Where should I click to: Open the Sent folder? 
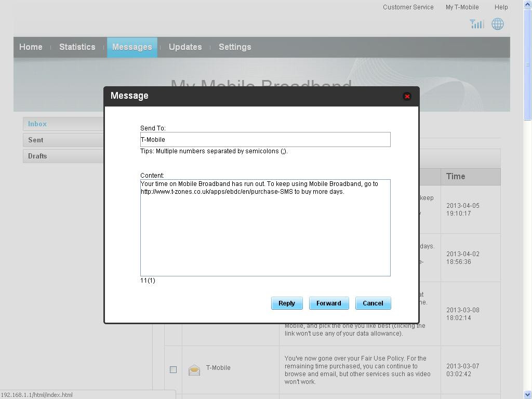pyautogui.click(x=63, y=140)
